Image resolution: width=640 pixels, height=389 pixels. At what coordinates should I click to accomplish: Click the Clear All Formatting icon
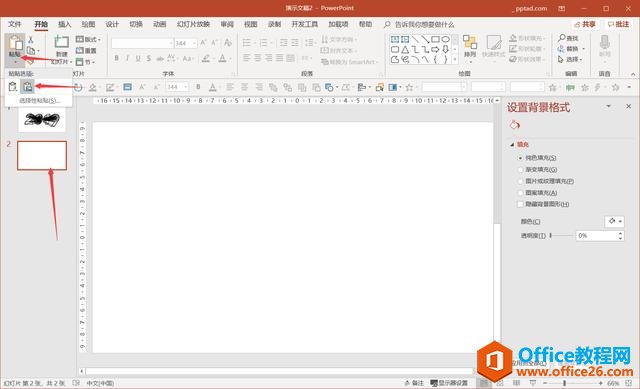[228, 42]
